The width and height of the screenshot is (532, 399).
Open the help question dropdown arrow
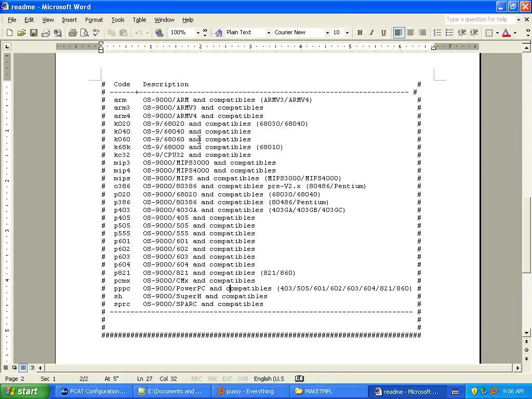(x=518, y=20)
